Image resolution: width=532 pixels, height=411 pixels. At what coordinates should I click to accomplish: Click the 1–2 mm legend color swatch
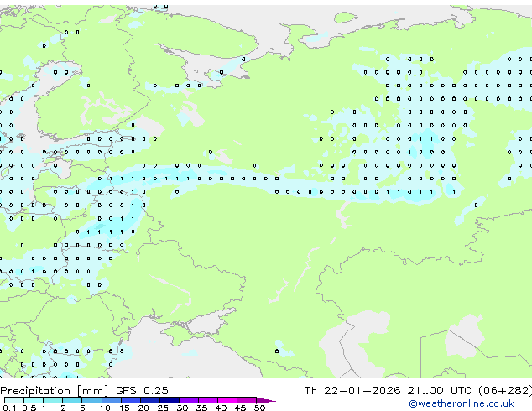(x=53, y=400)
